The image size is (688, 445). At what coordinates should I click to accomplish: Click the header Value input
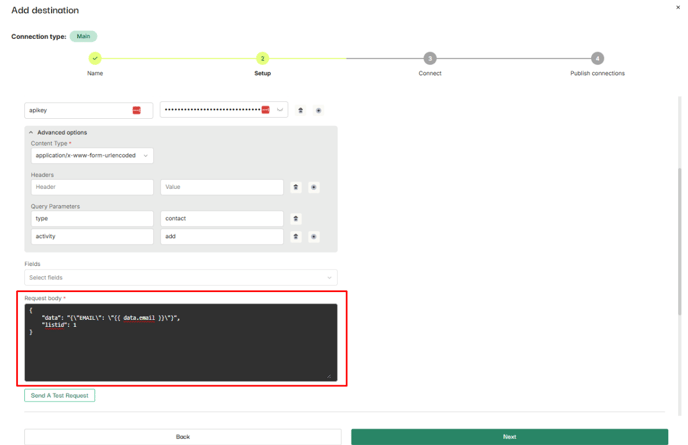pos(222,187)
